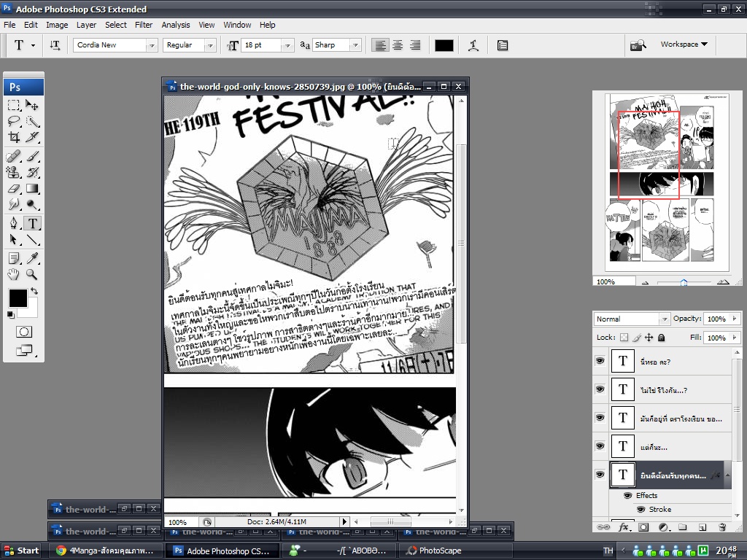Select the Line tool

32,239
